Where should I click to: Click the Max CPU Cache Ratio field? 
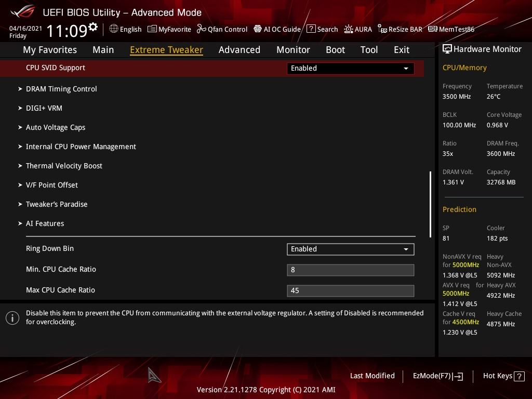click(x=351, y=291)
